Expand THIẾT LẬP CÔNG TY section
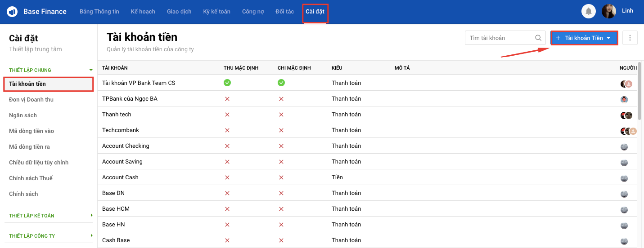The image size is (644, 248). pos(91,236)
